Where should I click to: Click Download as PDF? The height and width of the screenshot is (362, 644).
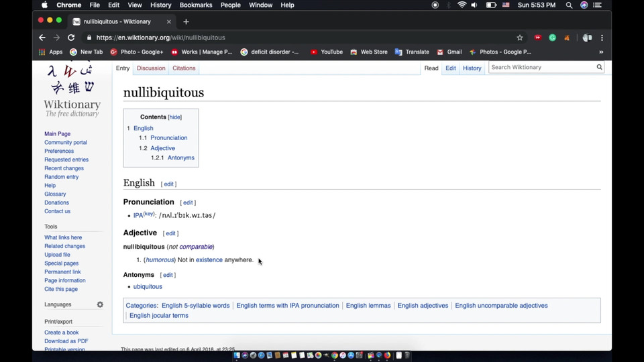click(x=66, y=341)
